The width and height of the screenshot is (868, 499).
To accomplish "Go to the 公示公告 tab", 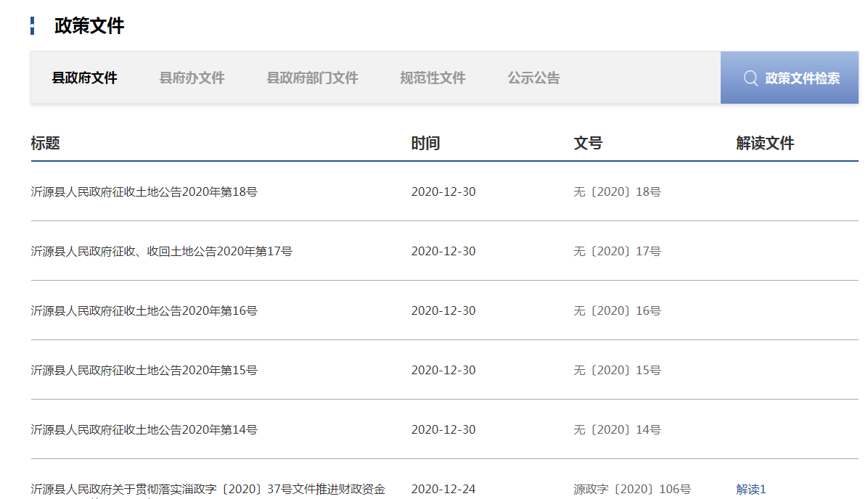I will pos(533,78).
